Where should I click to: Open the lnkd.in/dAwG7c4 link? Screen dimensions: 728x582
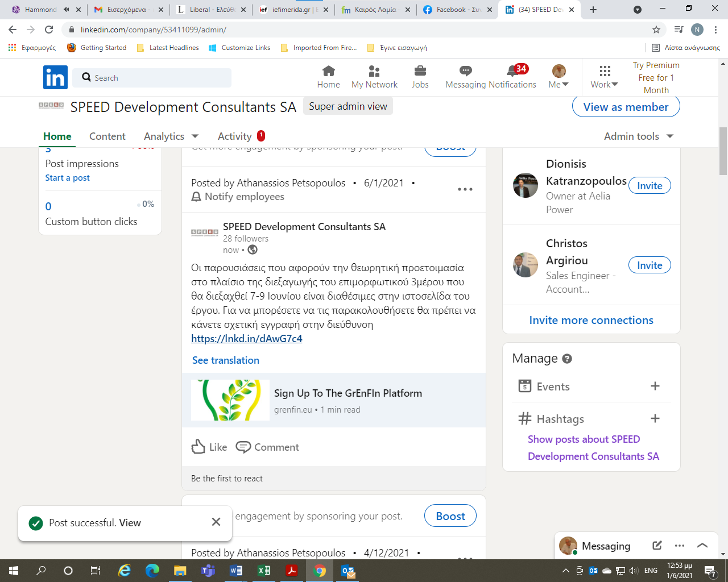247,339
